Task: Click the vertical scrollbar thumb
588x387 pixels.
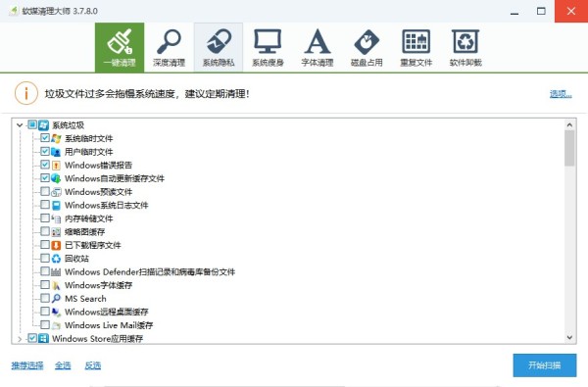Action: click(569, 149)
